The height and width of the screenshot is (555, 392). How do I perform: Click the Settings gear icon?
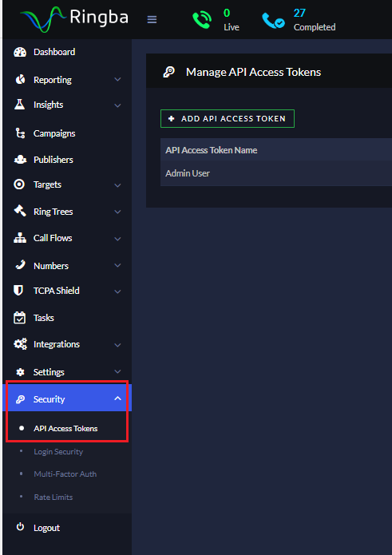[x=21, y=372]
